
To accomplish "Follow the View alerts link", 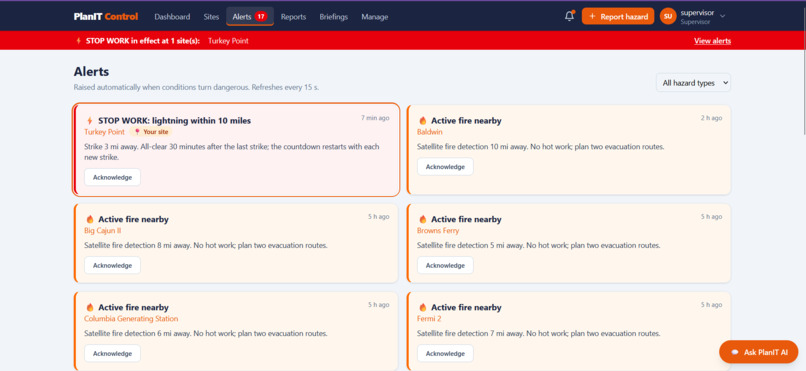I will 712,41.
